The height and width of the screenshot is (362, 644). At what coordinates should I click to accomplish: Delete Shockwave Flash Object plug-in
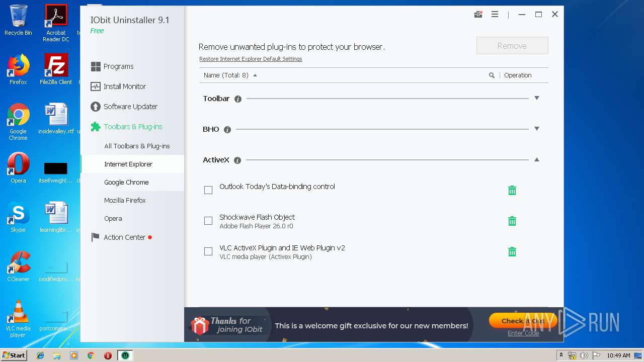click(512, 221)
